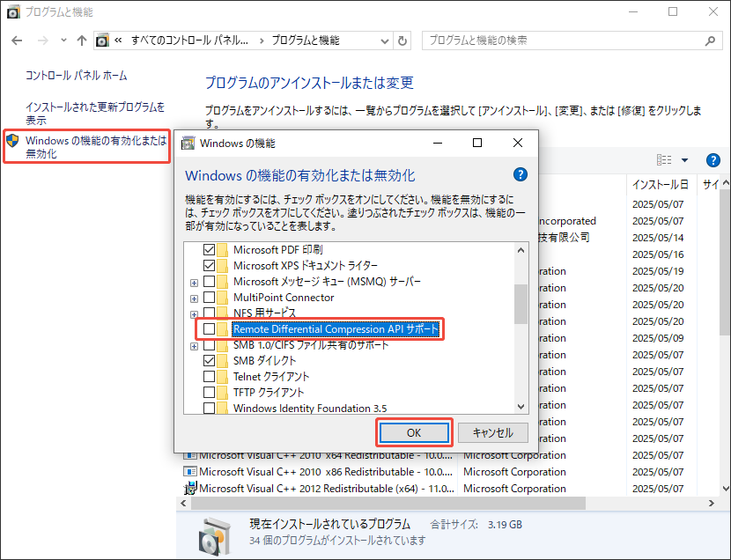The image size is (731, 560).
Task: Click folder icon of Telnet クライアント
Action: 222,377
